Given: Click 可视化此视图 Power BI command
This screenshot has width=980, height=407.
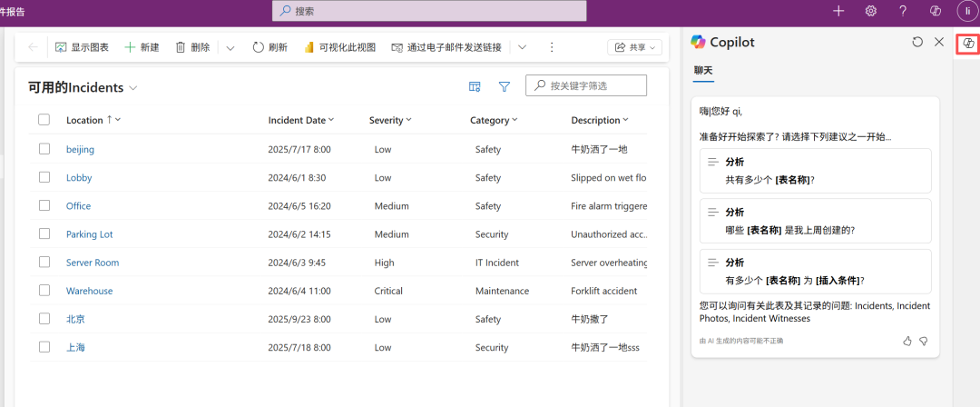Looking at the screenshot, I should click(x=339, y=47).
